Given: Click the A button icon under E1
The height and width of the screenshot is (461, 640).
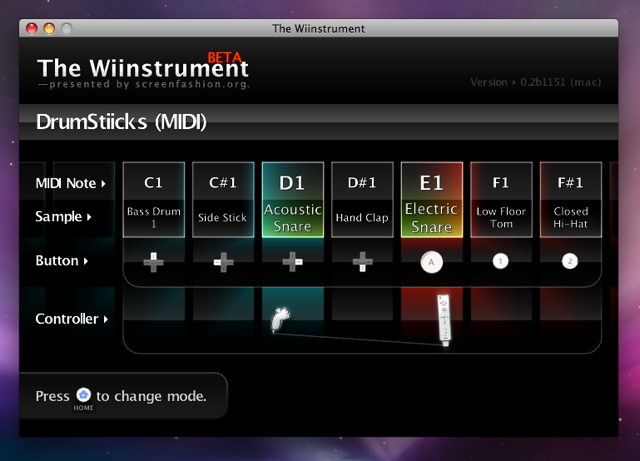Looking at the screenshot, I should (431, 262).
